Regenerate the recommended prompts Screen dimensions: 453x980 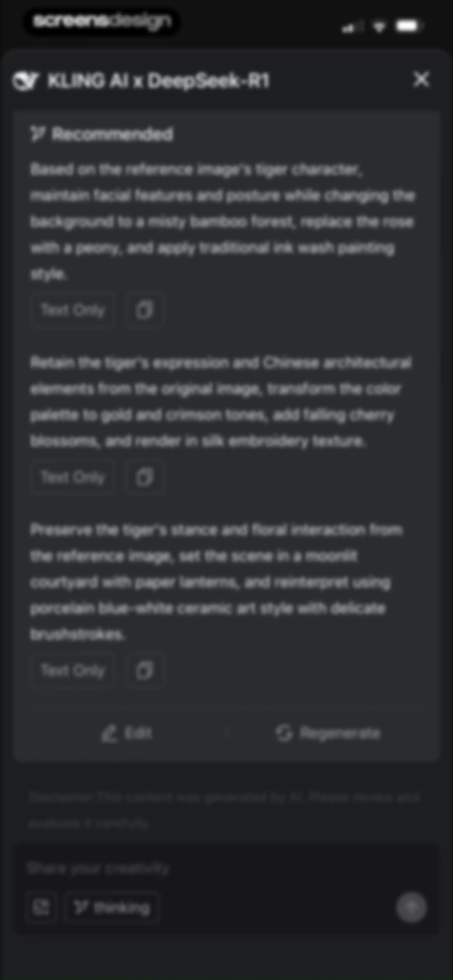(328, 733)
